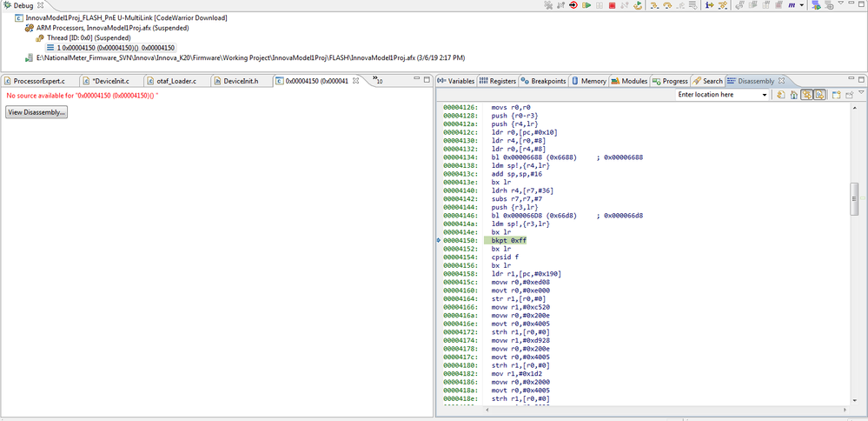The width and height of the screenshot is (868, 421).
Task: Switch to the Progress tab
Action: tap(671, 81)
